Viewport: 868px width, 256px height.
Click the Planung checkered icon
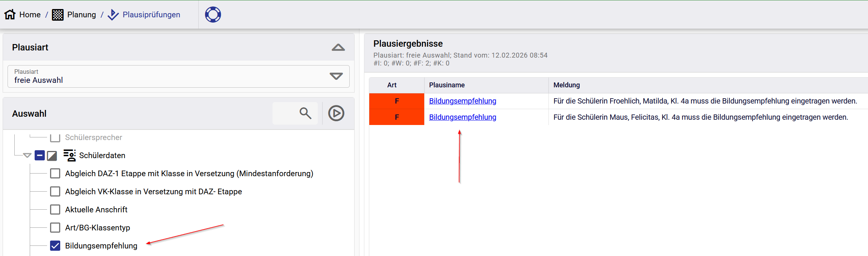point(58,15)
